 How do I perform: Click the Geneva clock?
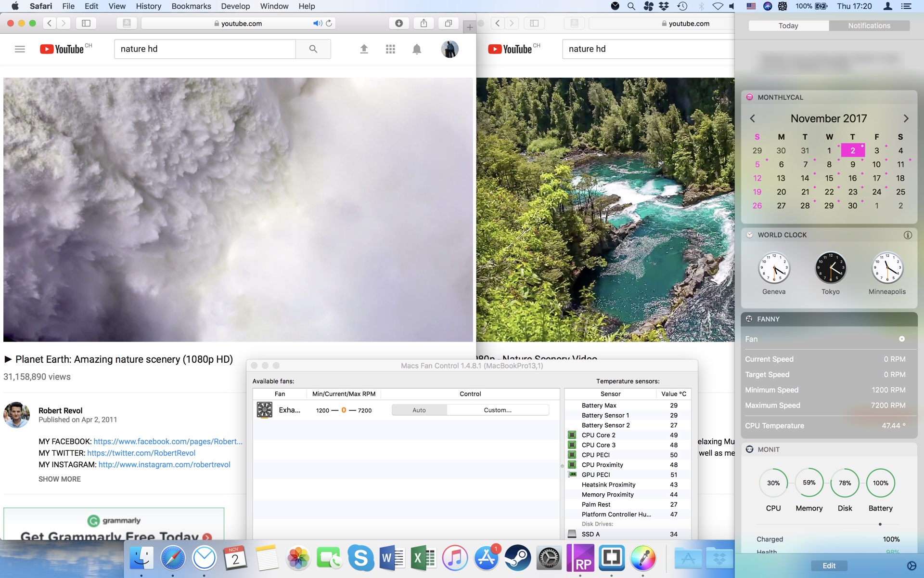click(774, 268)
